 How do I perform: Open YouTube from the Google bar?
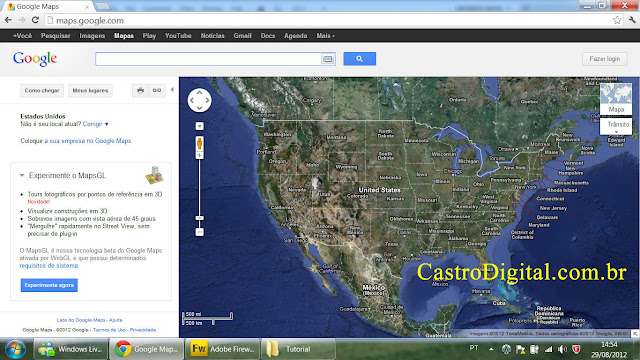(x=178, y=36)
